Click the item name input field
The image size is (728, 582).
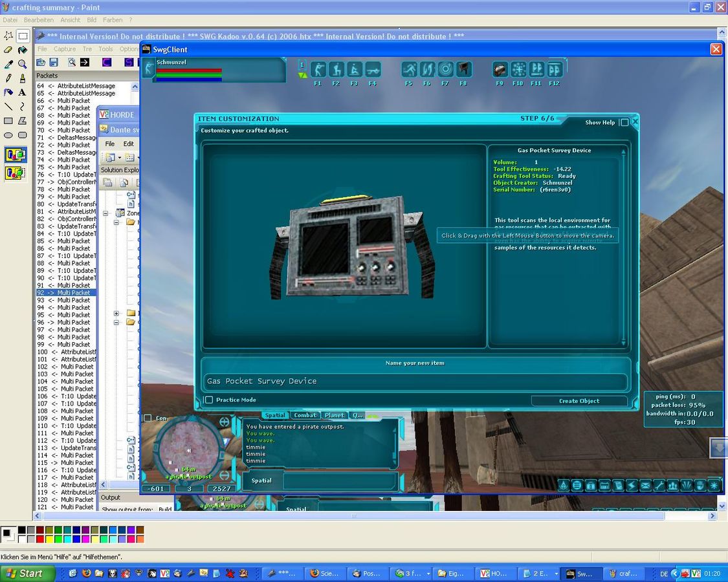pyautogui.click(x=414, y=382)
